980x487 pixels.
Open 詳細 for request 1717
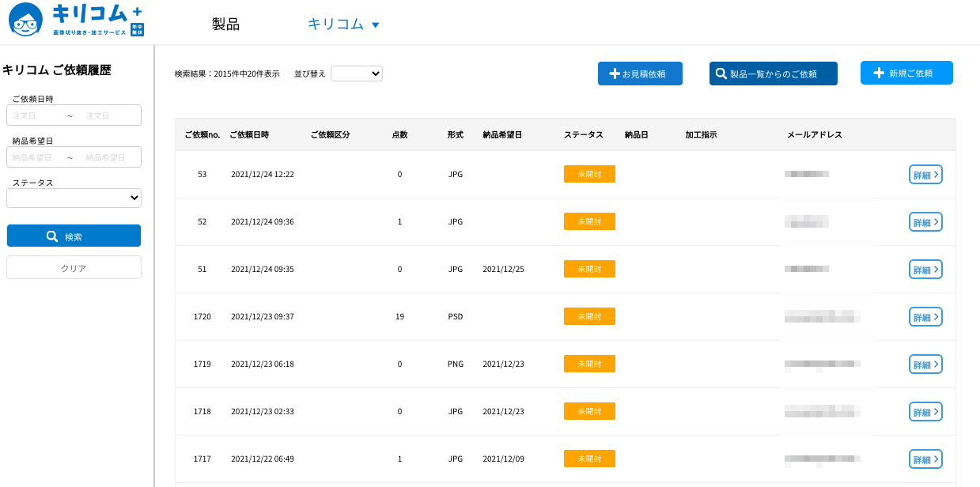[x=925, y=459]
